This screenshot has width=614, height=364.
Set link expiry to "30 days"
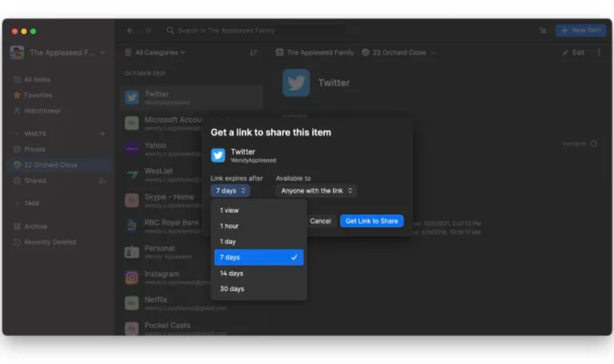259,289
